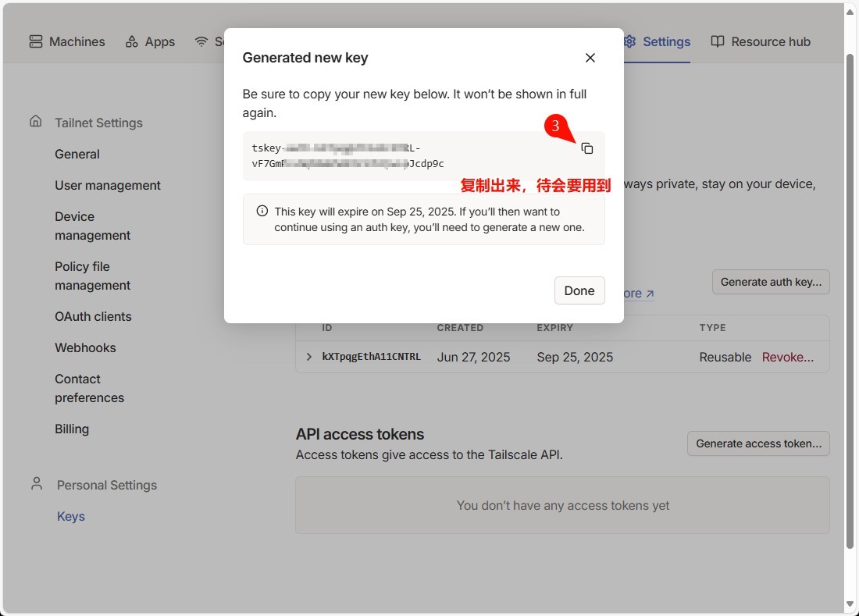Click the Personal Settings section label

[x=107, y=485]
